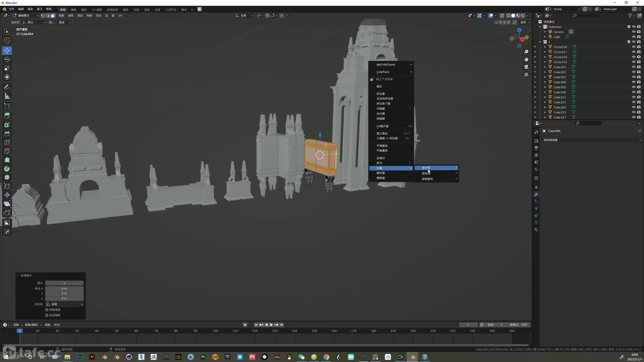644x362 pixels.
Task: Click the zoom view magnifier icon
Action: pos(526,52)
